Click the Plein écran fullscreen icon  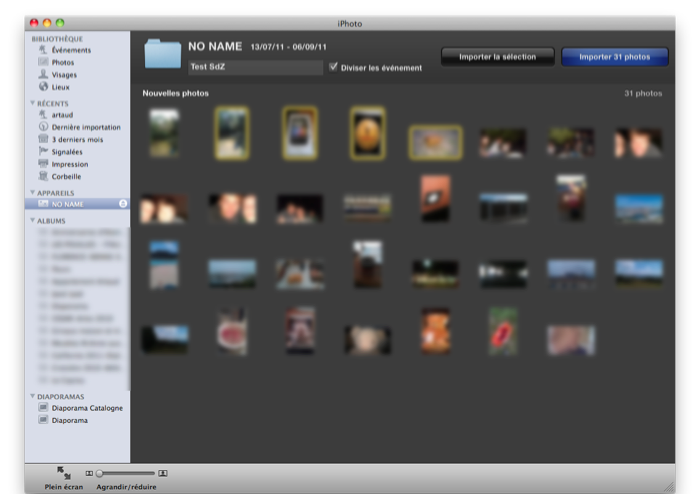coord(63,473)
